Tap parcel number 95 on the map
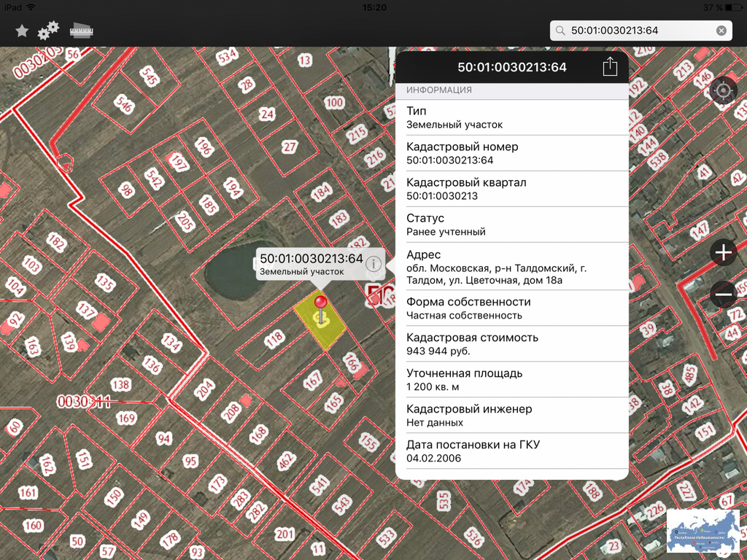Viewport: 747px width, 560px height. coord(190,461)
